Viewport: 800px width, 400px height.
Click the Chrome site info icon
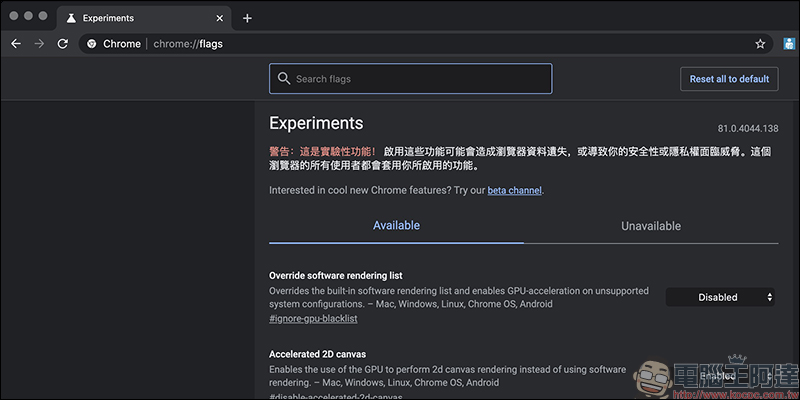pyautogui.click(x=91, y=44)
